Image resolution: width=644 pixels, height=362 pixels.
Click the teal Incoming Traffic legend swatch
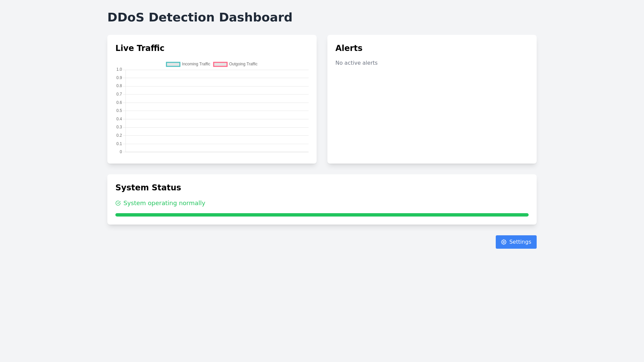[173, 64]
